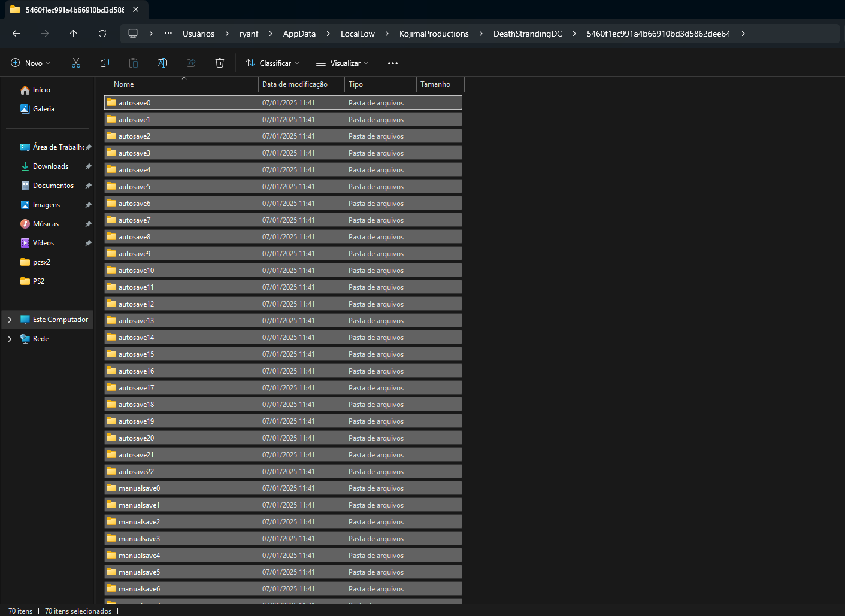Expand the Rede tree node

(x=10, y=339)
